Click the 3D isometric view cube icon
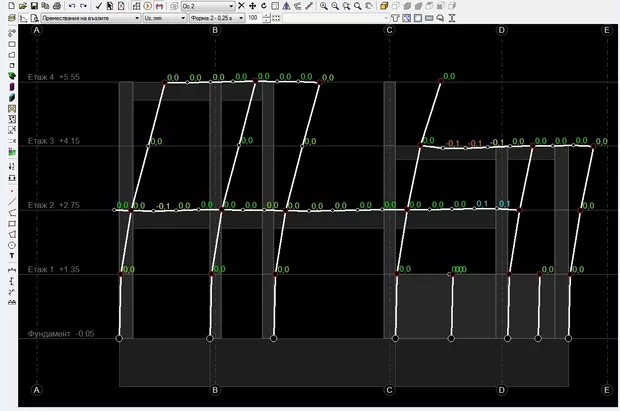The height and width of the screenshot is (411, 620). [385, 6]
